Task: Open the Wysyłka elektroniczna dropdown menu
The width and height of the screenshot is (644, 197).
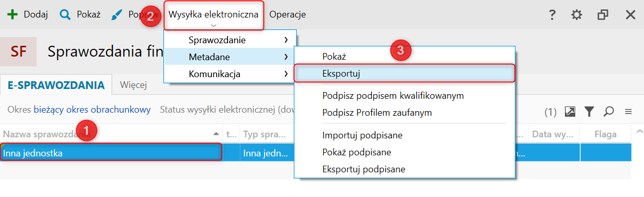Action: [214, 15]
